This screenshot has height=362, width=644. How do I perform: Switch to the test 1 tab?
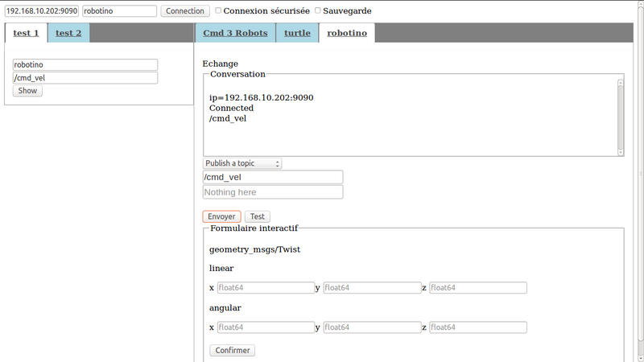[26, 33]
